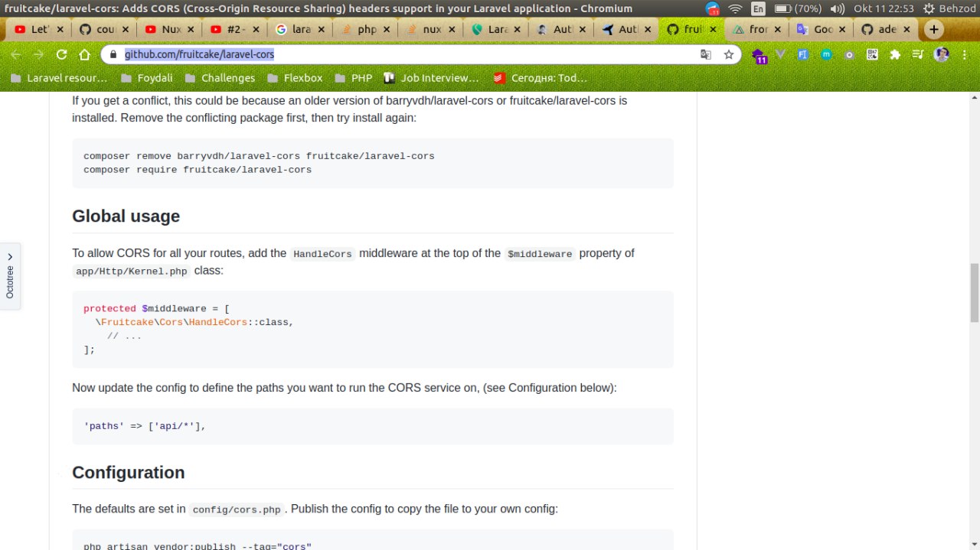This screenshot has height=550, width=980.
Task: Click the inline '$middleware' code
Action: pos(539,254)
